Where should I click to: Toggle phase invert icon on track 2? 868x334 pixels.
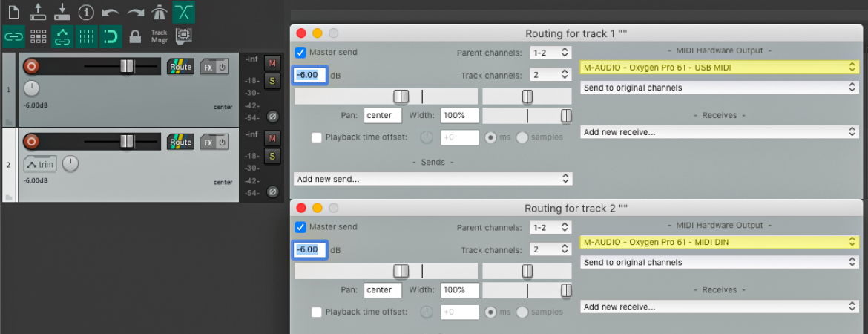click(272, 191)
